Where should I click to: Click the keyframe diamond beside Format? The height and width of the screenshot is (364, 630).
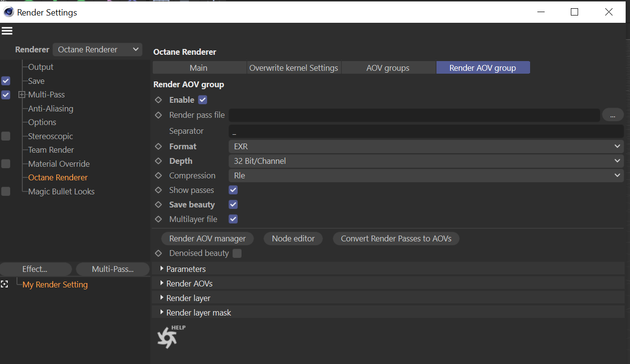tap(158, 146)
